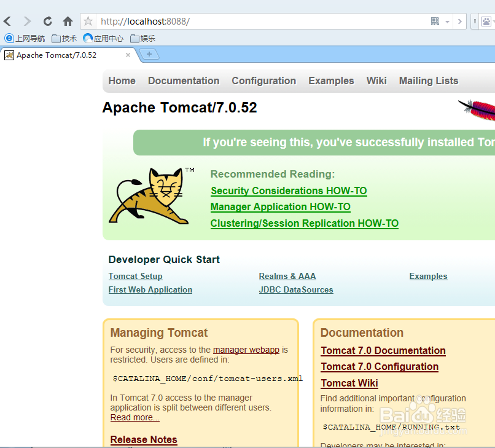The height and width of the screenshot is (448, 495).
Task: Open the 娱乐 bookmarks folder
Action: pyautogui.click(x=142, y=39)
